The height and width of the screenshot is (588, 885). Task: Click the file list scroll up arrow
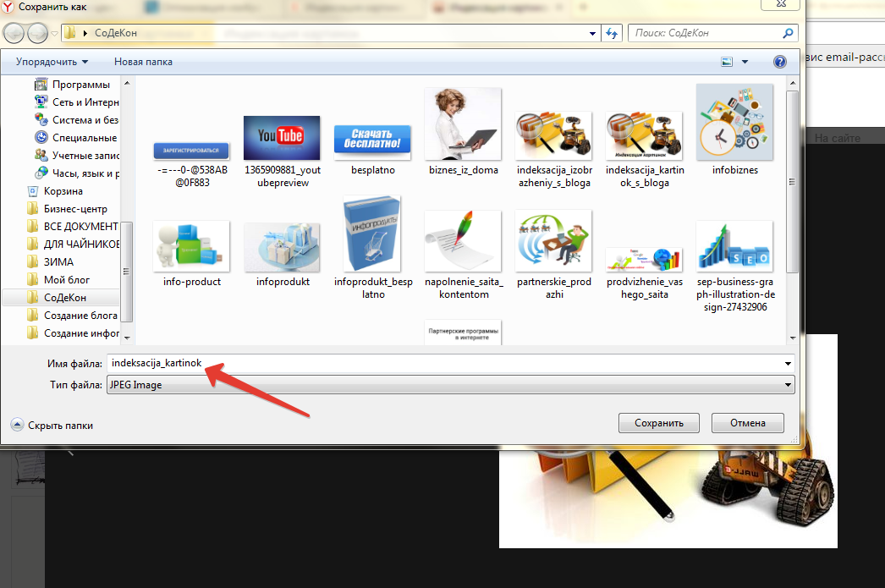pos(793,84)
